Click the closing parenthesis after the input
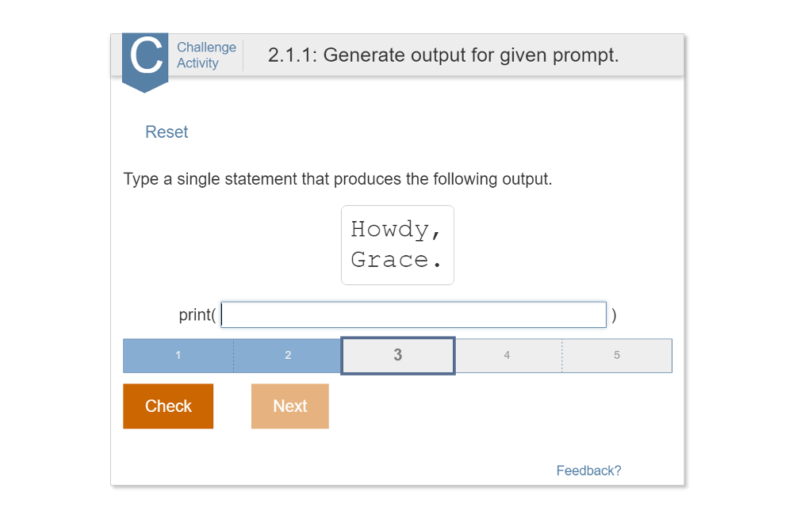This screenshot has width=812, height=530. (x=614, y=315)
